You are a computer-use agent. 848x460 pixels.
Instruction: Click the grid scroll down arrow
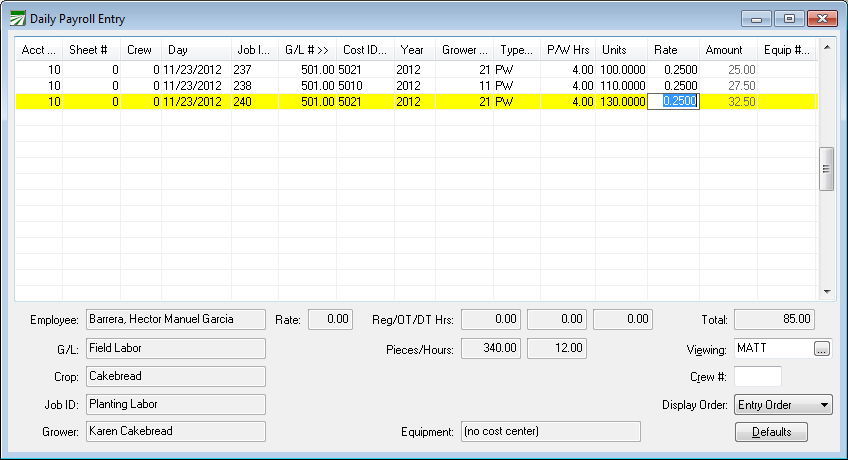827,291
